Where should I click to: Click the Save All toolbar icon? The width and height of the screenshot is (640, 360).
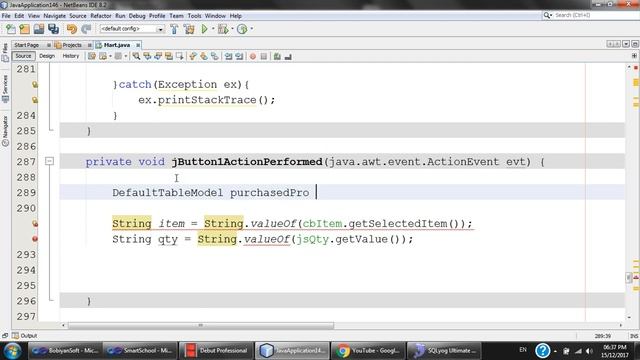[53, 29]
